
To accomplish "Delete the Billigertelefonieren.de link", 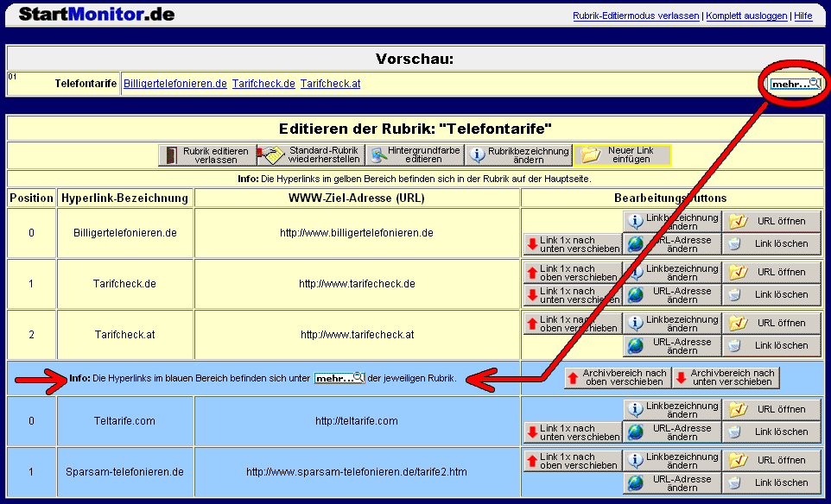I will [x=772, y=244].
